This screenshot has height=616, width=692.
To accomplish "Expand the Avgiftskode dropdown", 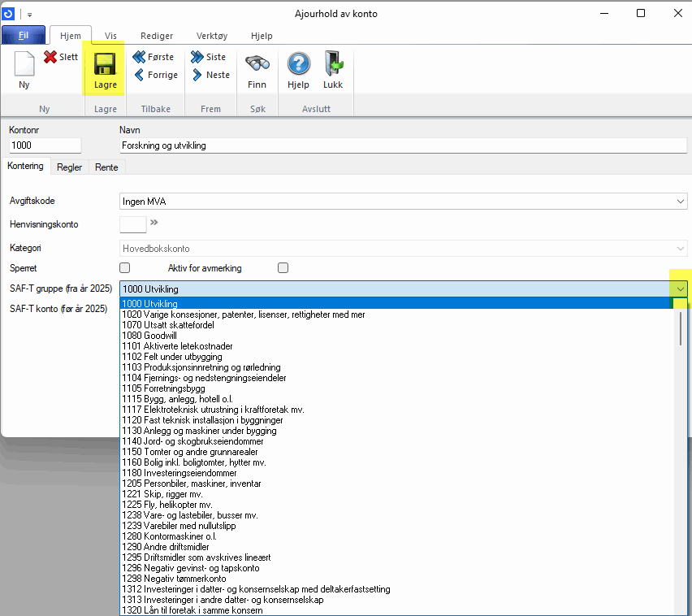I will (x=680, y=201).
